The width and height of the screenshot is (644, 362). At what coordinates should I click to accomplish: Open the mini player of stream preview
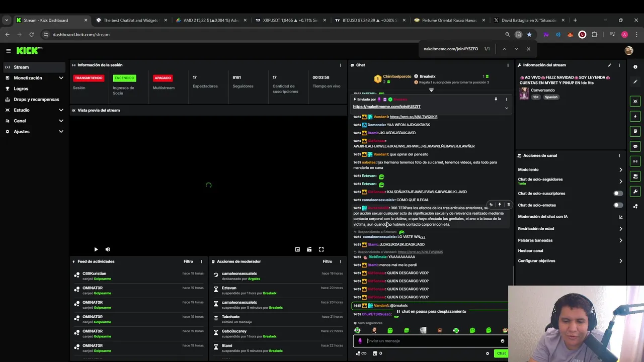[297, 249]
